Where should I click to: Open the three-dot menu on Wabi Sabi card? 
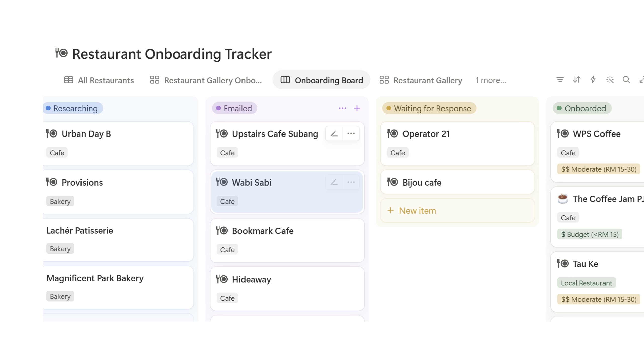(x=351, y=182)
